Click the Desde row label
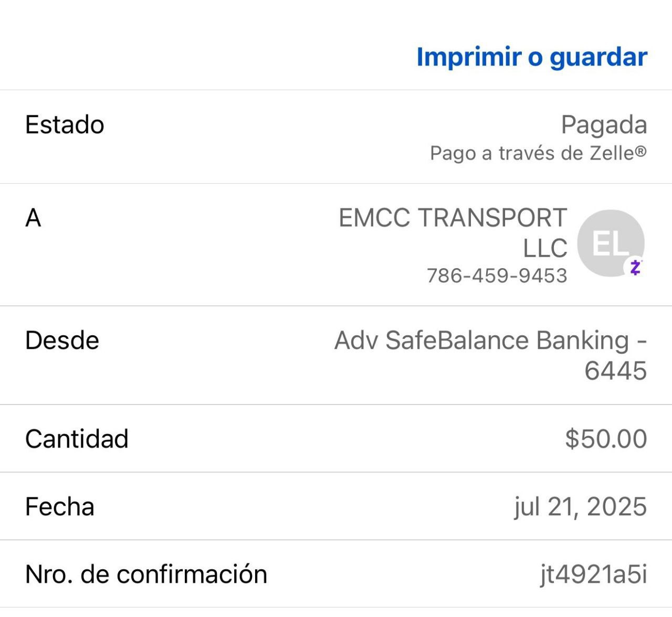Screen dimensions: 672x617 point(62,341)
